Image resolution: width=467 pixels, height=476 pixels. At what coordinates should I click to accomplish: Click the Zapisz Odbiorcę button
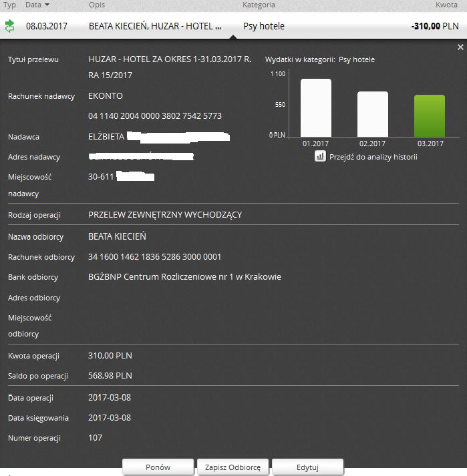click(232, 467)
